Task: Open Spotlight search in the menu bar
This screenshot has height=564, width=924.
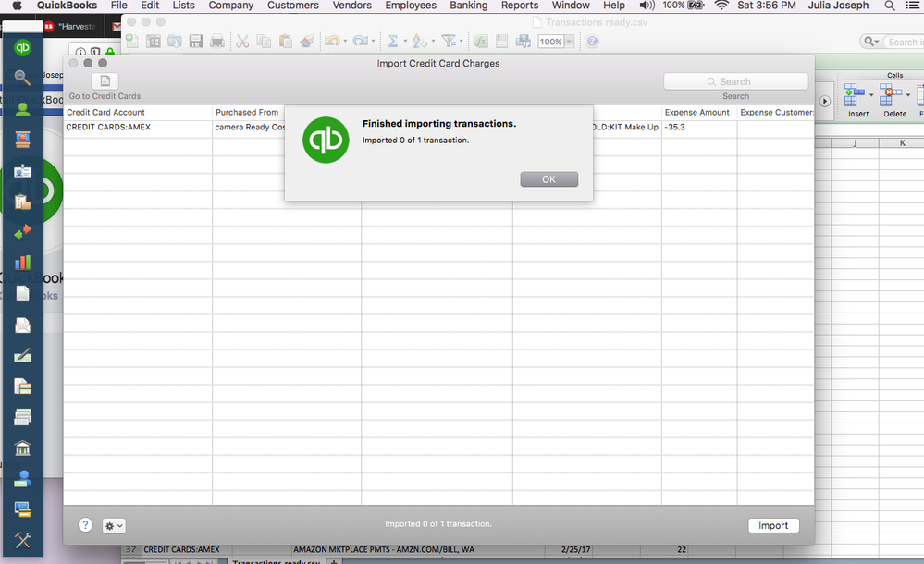Action: [889, 6]
